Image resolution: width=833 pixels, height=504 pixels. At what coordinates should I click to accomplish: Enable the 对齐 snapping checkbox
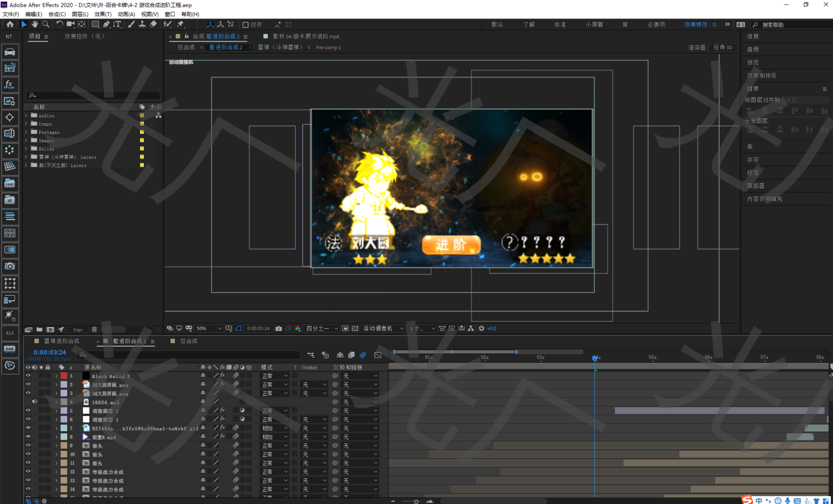pos(245,25)
